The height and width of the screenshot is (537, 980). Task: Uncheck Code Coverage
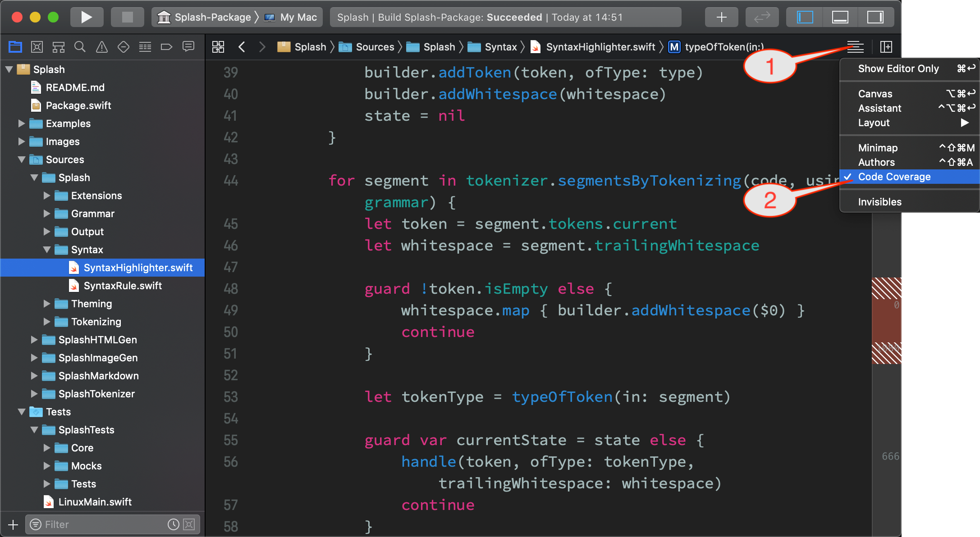tap(910, 177)
